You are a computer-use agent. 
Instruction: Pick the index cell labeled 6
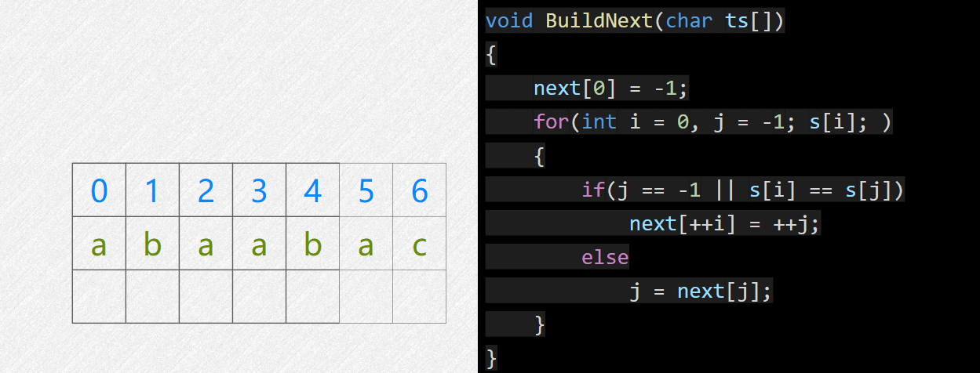(x=419, y=190)
